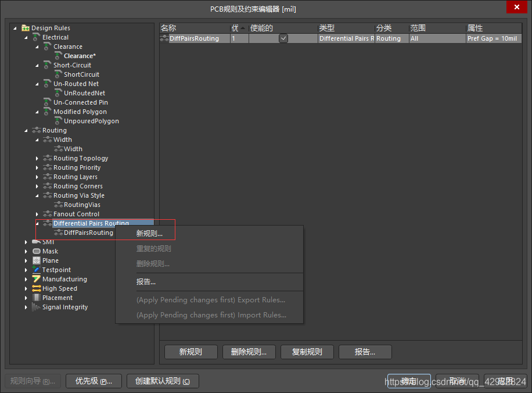Expand the Routing Layers node
Image resolution: width=532 pixels, height=393 pixels.
37,177
